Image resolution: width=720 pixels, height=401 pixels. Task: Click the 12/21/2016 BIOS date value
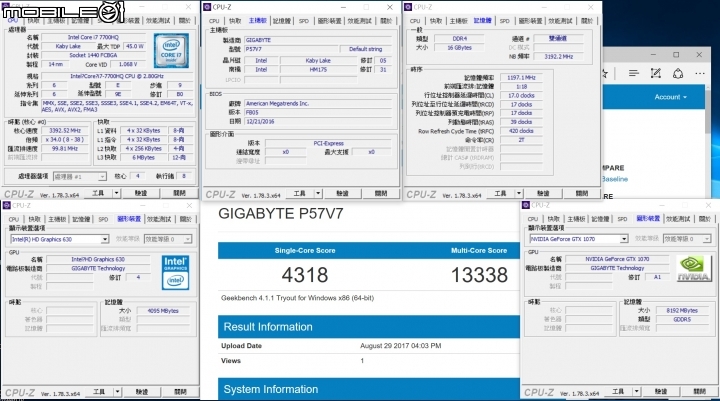(261, 122)
